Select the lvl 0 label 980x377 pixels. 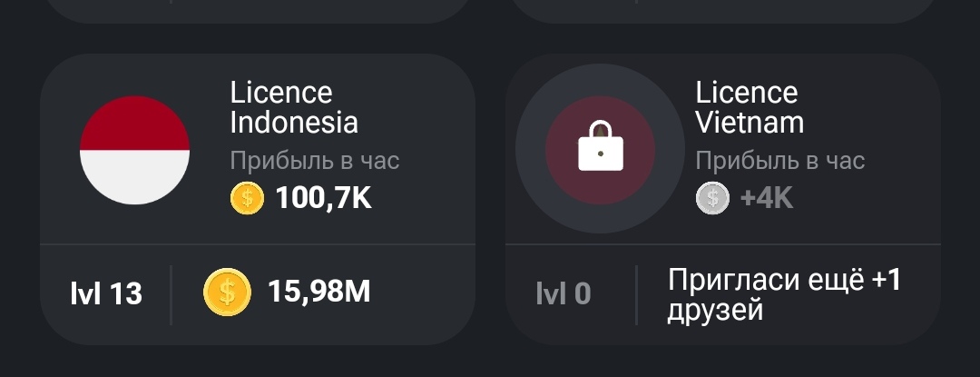[x=563, y=293]
